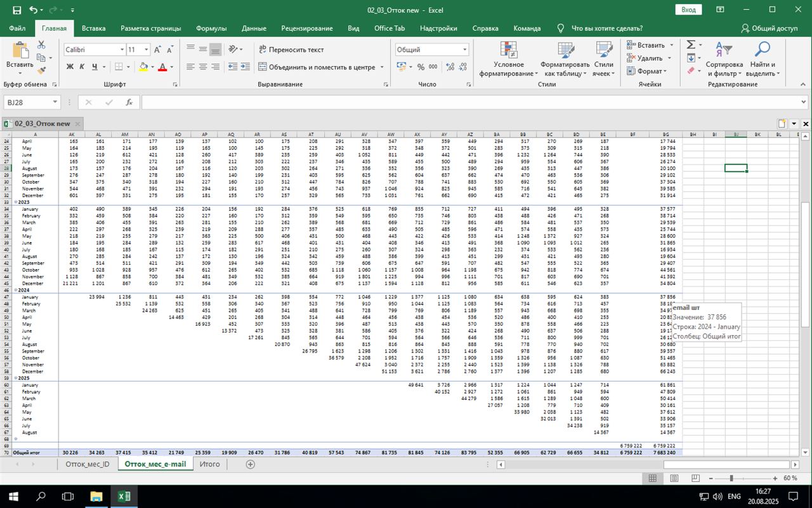The height and width of the screenshot is (508, 812).
Task: Click the Cut scissors icon
Action: click(42, 45)
